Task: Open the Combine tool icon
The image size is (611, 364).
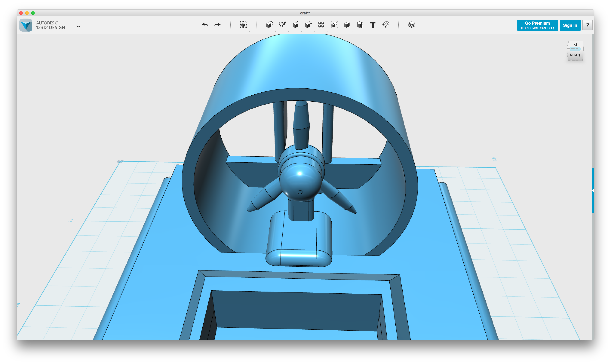Action: point(347,25)
